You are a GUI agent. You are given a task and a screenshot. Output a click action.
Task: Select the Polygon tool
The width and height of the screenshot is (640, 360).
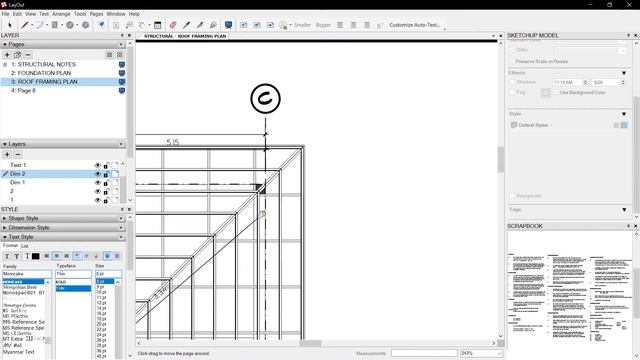click(x=85, y=25)
